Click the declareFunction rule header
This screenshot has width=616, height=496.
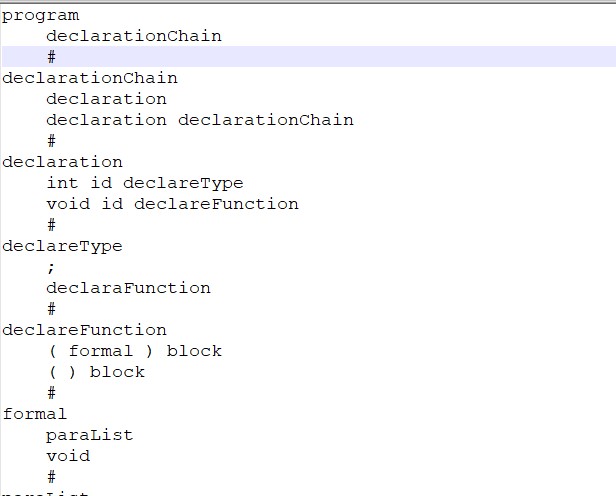[x=84, y=330]
